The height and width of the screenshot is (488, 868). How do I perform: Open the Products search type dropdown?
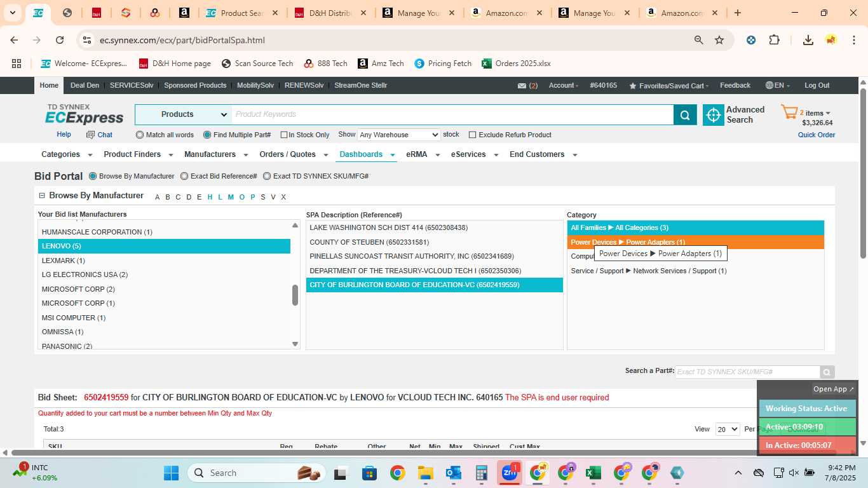click(x=183, y=114)
